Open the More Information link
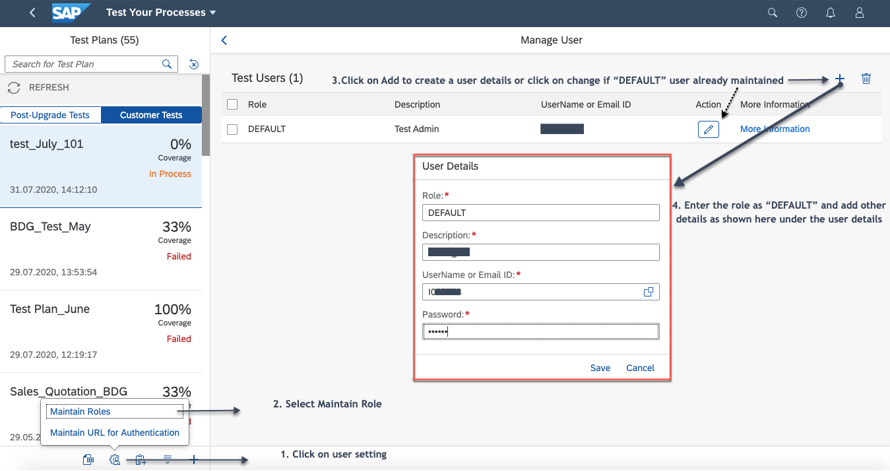The image size is (890, 471). pyautogui.click(x=774, y=129)
